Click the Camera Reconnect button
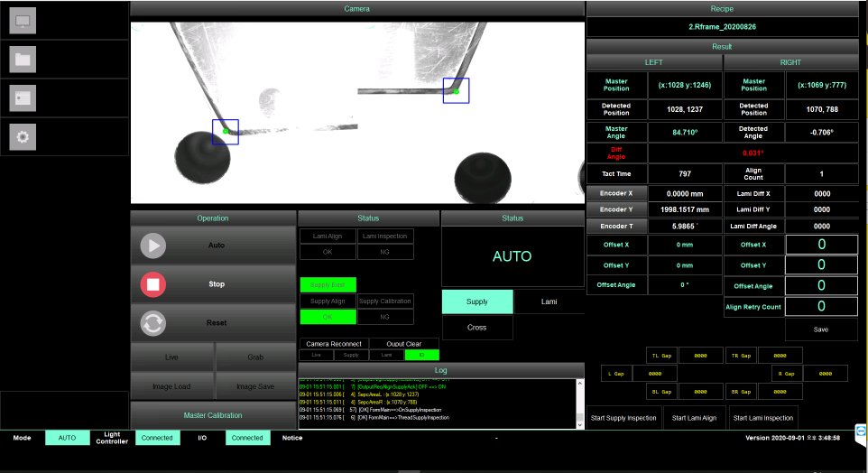Image resolution: width=868 pixels, height=473 pixels. pos(334,344)
